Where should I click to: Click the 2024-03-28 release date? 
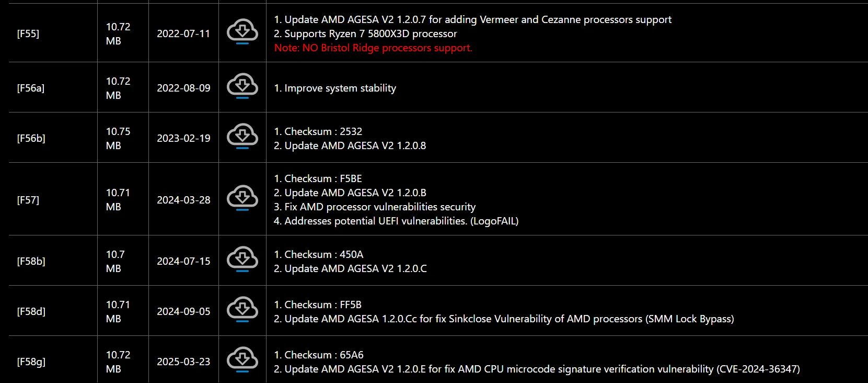point(183,200)
